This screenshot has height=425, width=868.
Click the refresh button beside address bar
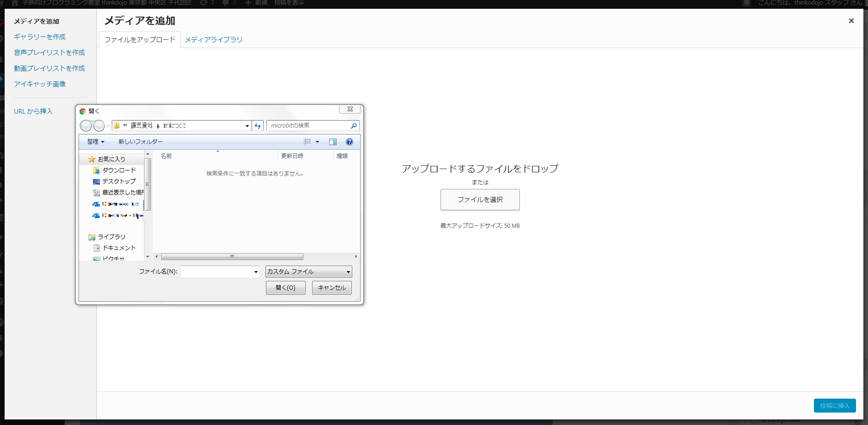[258, 126]
